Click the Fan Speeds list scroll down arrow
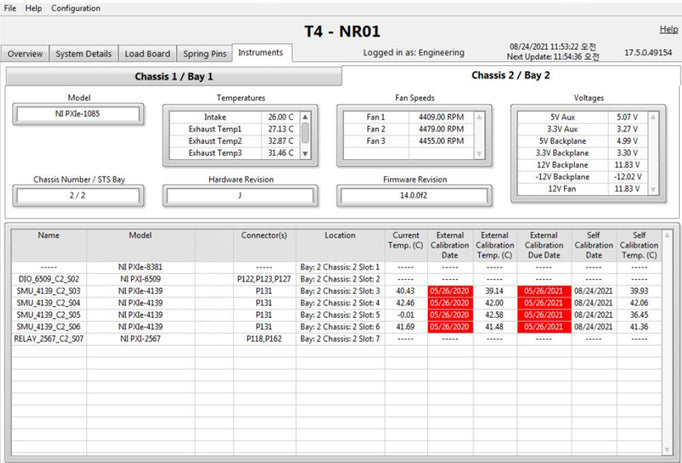The width and height of the screenshot is (682, 463). point(479,154)
